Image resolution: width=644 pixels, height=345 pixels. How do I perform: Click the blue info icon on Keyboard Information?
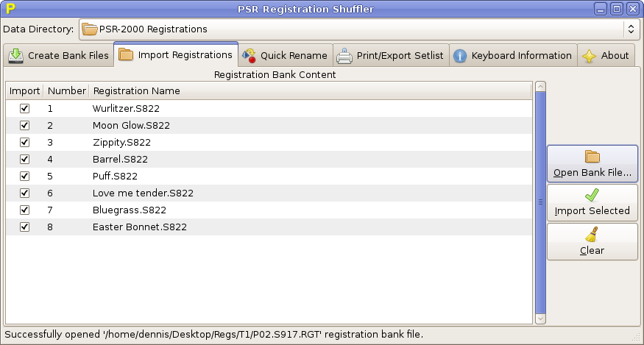coord(459,55)
